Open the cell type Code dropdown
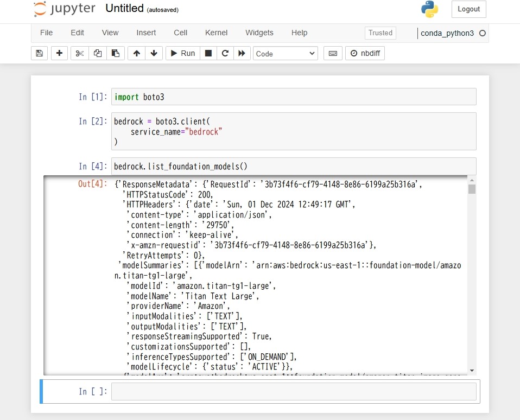520x420 pixels. click(285, 53)
